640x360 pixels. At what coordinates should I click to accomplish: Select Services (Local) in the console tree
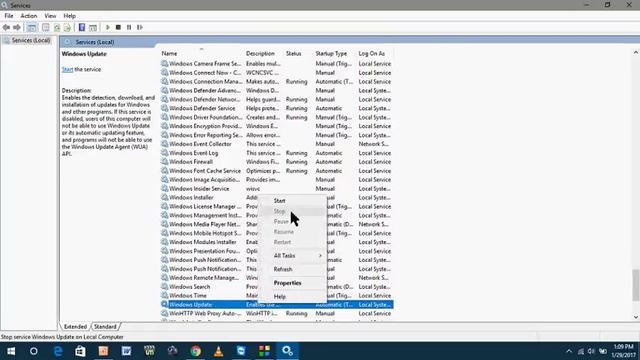pos(31,40)
